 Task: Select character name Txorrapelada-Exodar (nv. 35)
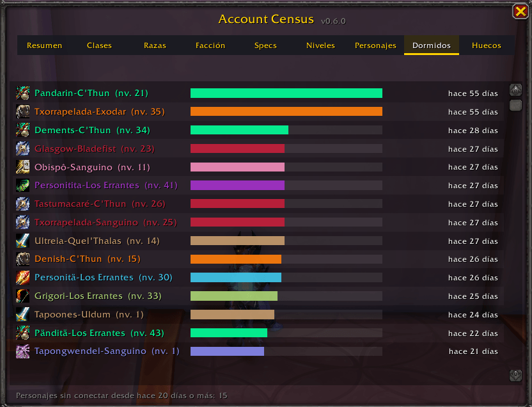(x=99, y=112)
